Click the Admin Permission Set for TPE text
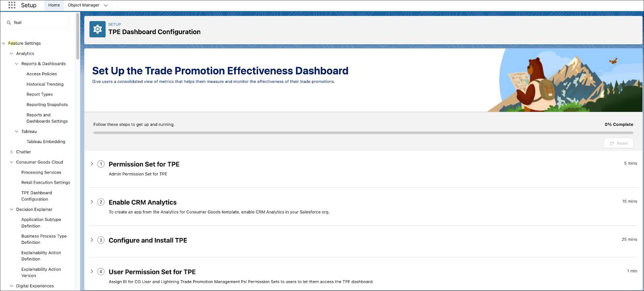This screenshot has width=644, height=291. [x=138, y=174]
